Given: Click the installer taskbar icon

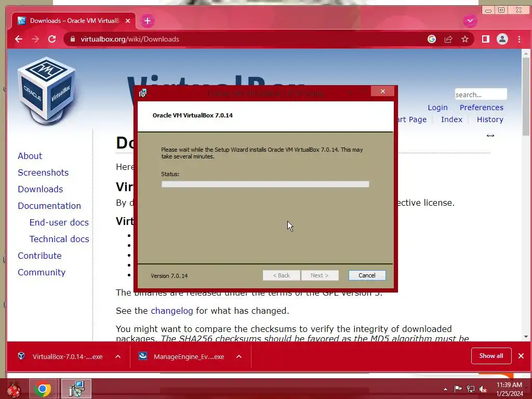Looking at the screenshot, I should [76, 389].
